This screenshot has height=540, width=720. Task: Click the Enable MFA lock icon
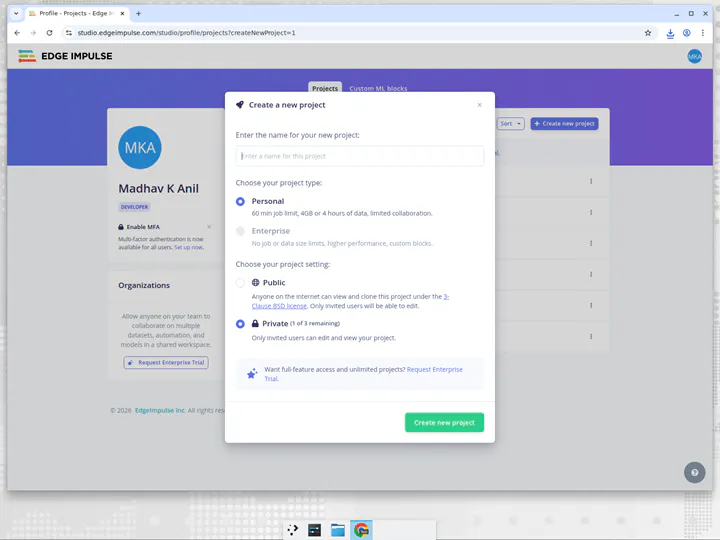click(121, 227)
